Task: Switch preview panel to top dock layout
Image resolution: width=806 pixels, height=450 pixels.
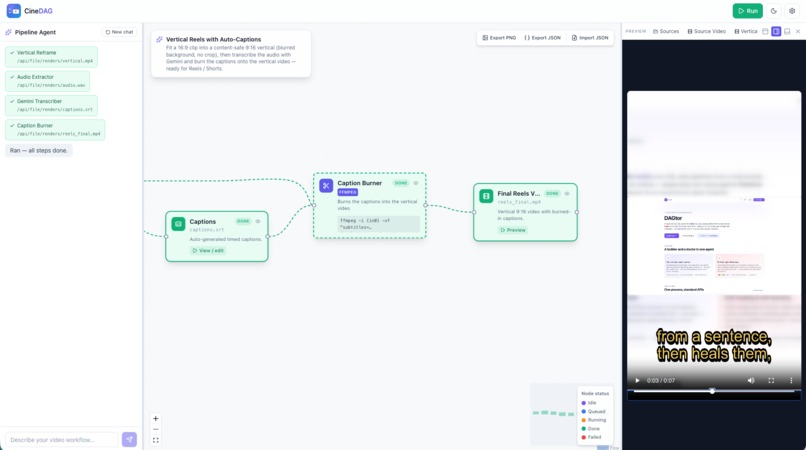Action: (765, 31)
